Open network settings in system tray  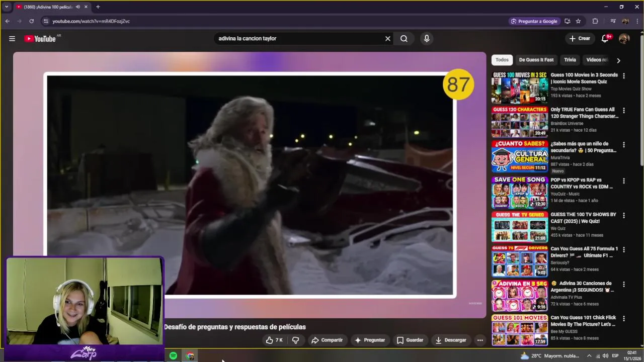(x=598, y=356)
